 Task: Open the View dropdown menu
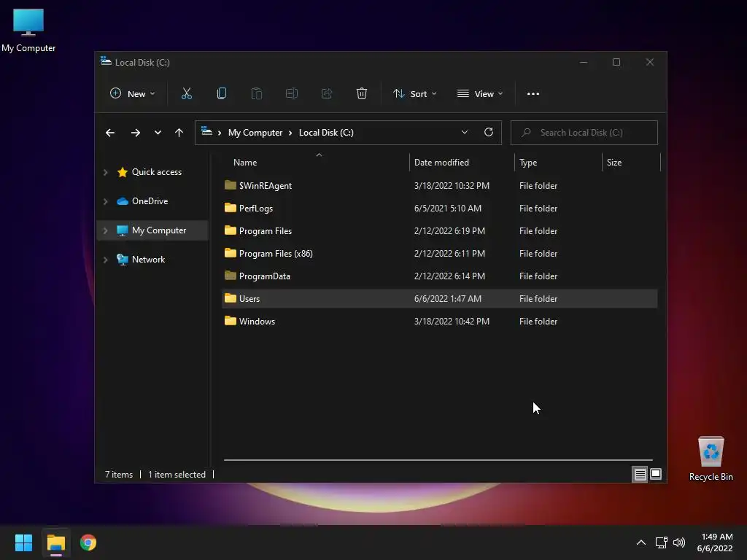480,94
